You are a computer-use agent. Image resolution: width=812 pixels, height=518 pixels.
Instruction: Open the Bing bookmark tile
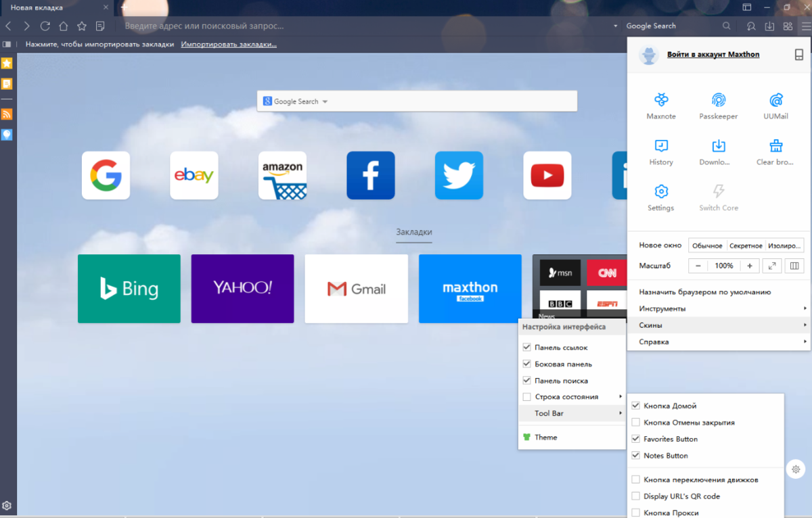pos(129,289)
